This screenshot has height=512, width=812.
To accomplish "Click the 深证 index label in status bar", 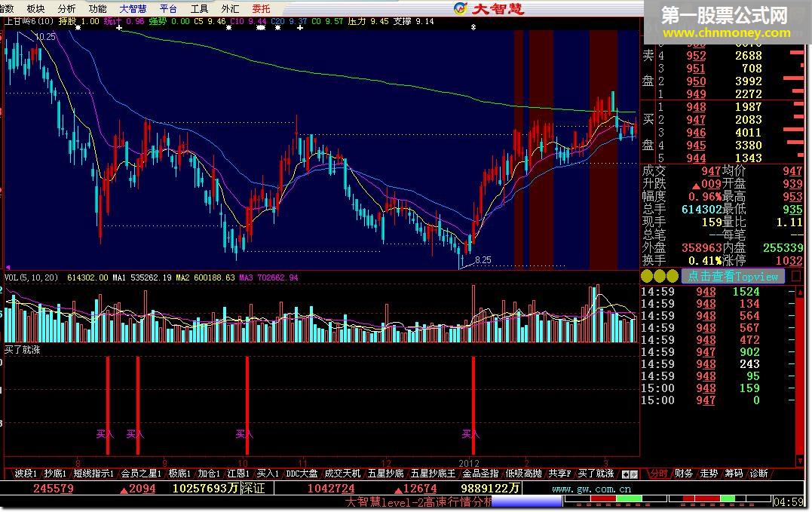I will coord(253,488).
